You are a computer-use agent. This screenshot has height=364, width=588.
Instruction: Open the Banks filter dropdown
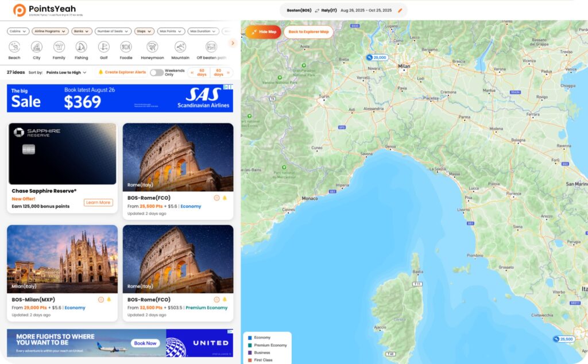tap(82, 32)
